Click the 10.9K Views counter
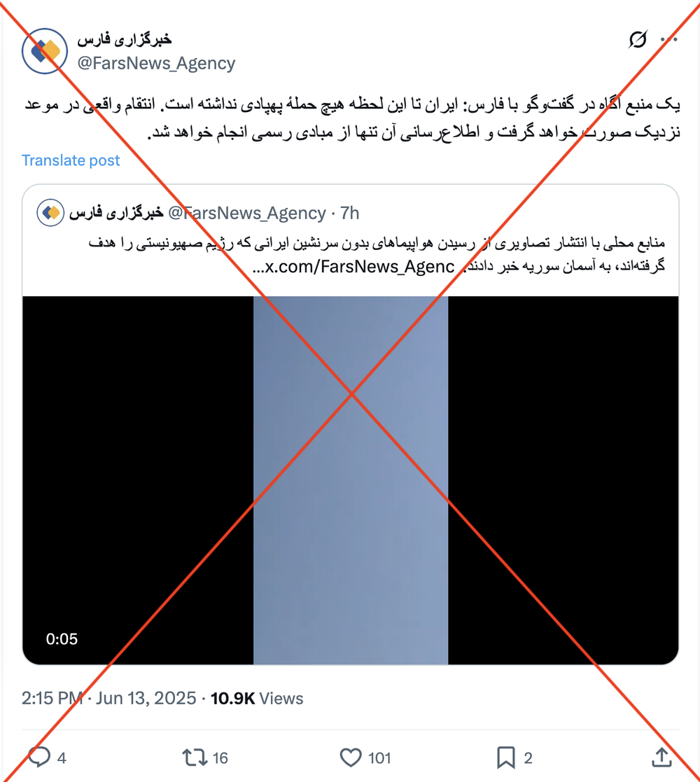The image size is (700, 782). click(257, 698)
